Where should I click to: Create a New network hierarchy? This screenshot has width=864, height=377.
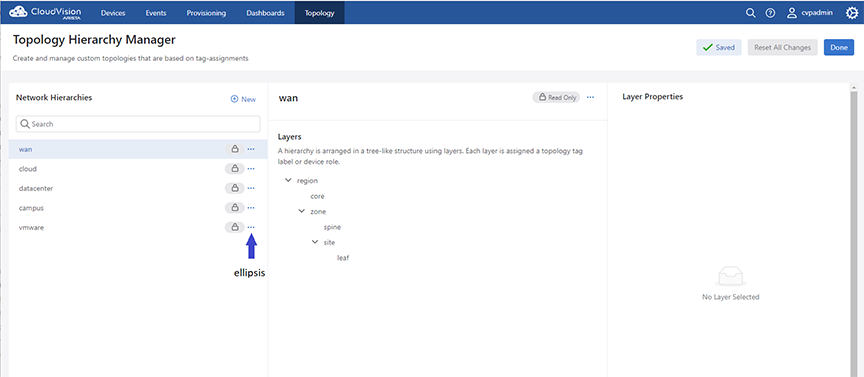[x=243, y=99]
